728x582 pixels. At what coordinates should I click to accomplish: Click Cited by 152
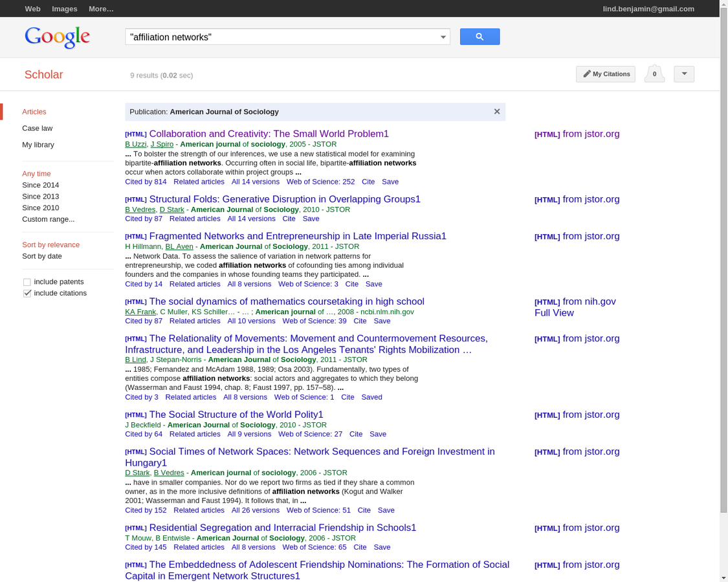coord(146,510)
